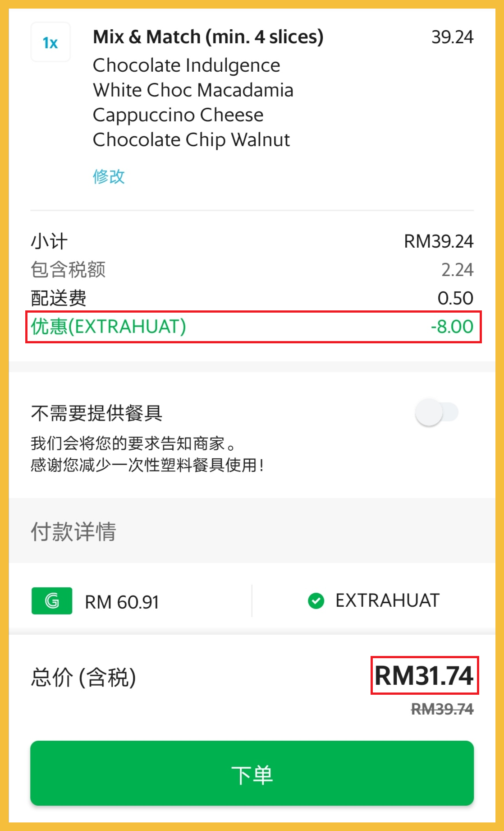Tap the 配送费 delivery fee label
Image resolution: width=504 pixels, height=831 pixels.
pos(59,298)
